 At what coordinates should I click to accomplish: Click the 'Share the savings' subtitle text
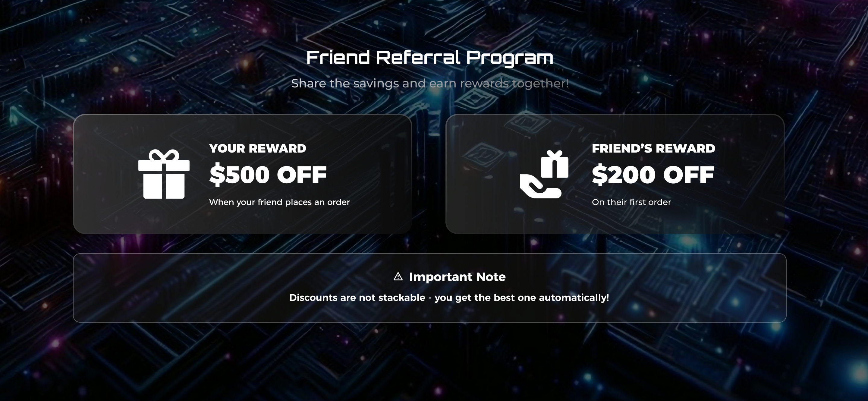pos(429,83)
